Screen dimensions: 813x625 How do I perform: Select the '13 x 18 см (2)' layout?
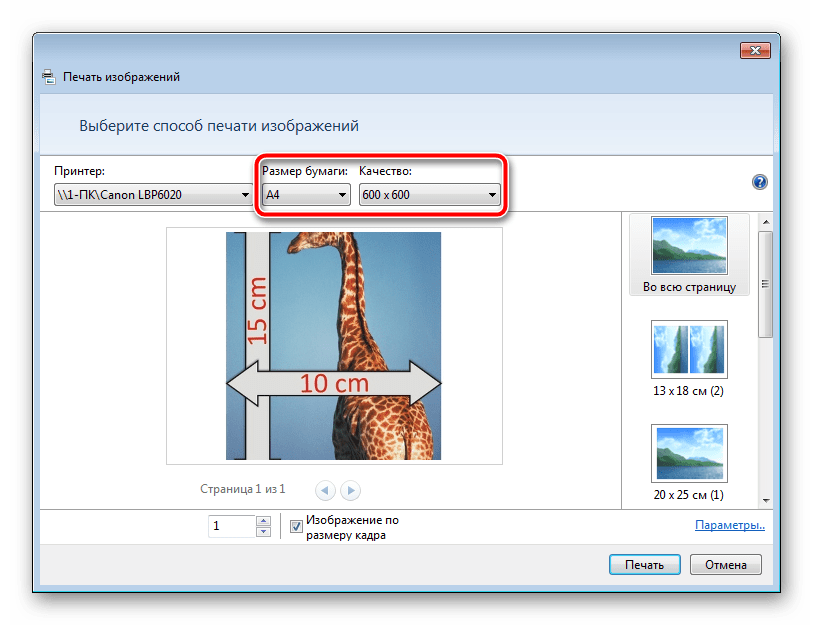tap(689, 359)
